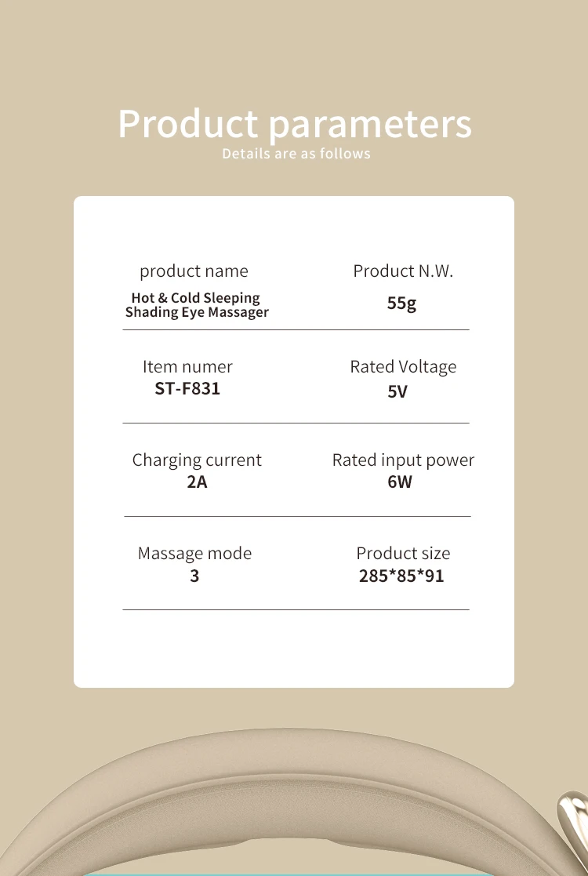Select the "Rated input power" label

pyautogui.click(x=403, y=460)
